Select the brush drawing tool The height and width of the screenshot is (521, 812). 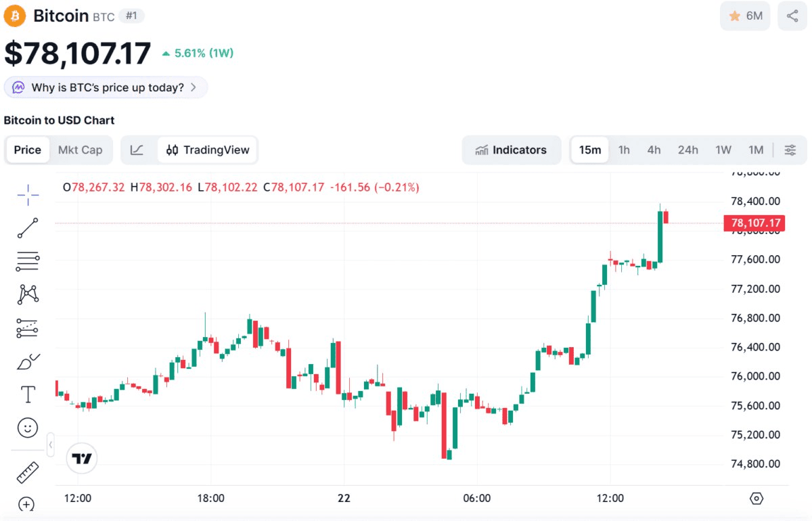coord(28,361)
